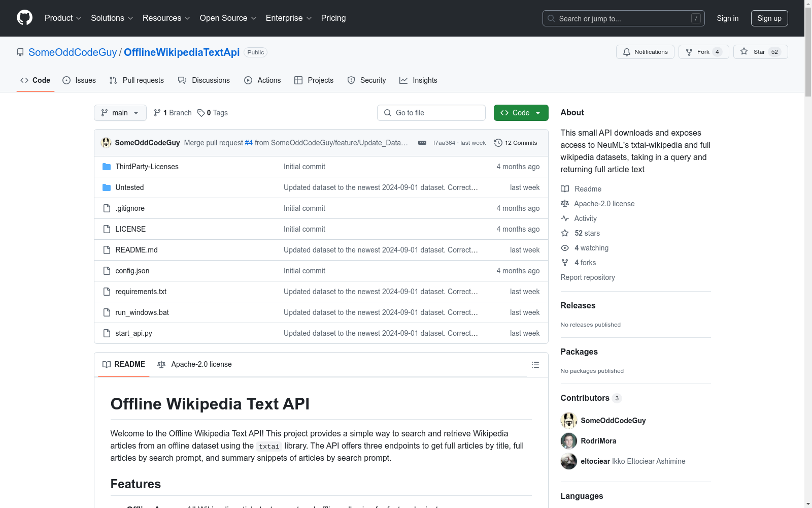The width and height of the screenshot is (812, 508).
Task: Click the Readme book icon in About
Action: 565,189
